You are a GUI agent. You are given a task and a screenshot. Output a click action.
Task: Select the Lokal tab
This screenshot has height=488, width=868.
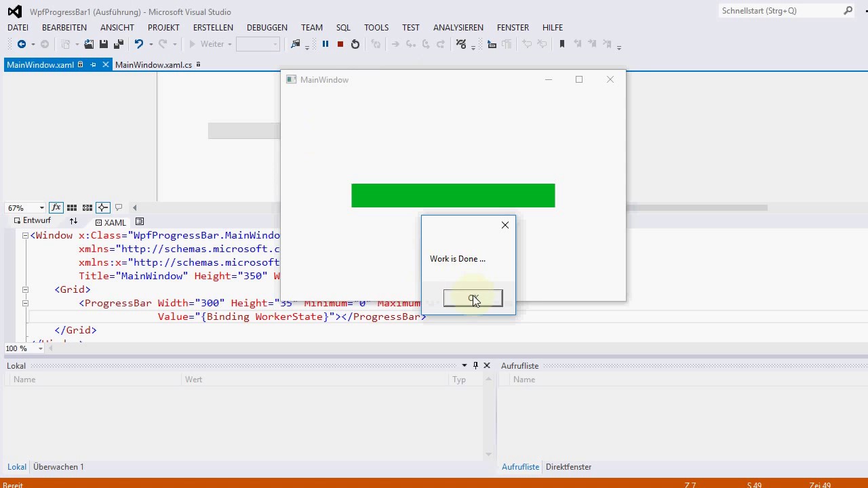pos(17,467)
